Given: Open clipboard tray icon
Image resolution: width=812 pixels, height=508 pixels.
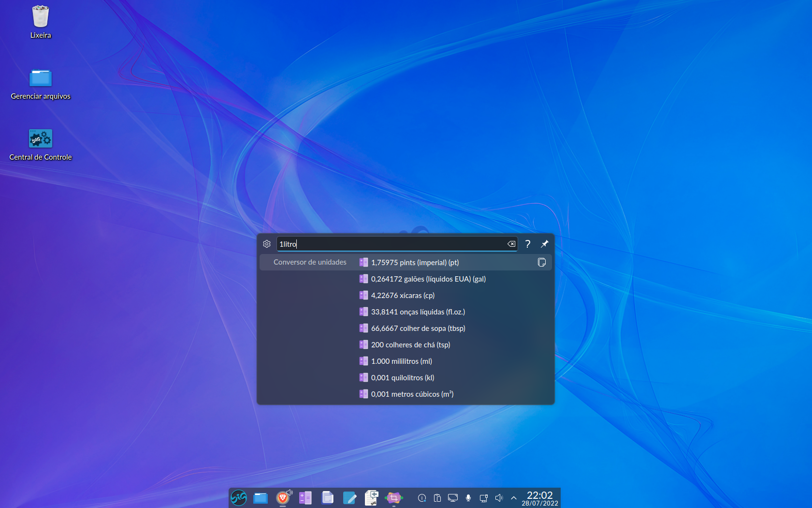Looking at the screenshot, I should (x=437, y=498).
